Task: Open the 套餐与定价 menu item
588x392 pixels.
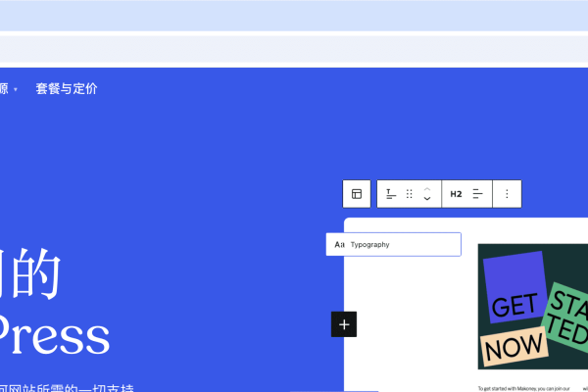Action: click(67, 88)
